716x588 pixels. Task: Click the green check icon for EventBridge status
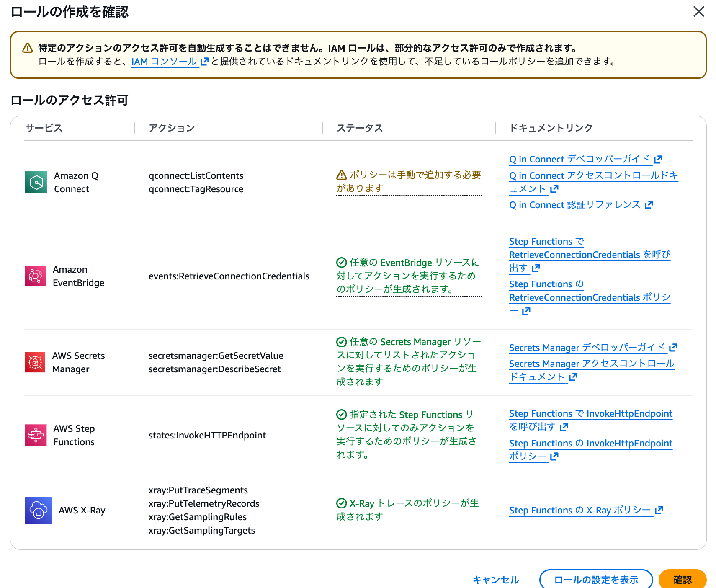(341, 263)
